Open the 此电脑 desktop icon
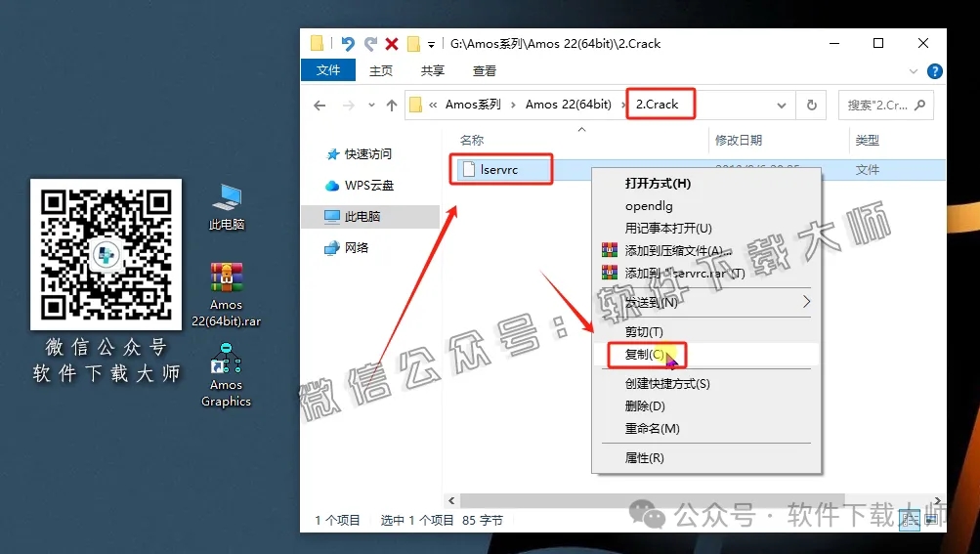 point(227,207)
